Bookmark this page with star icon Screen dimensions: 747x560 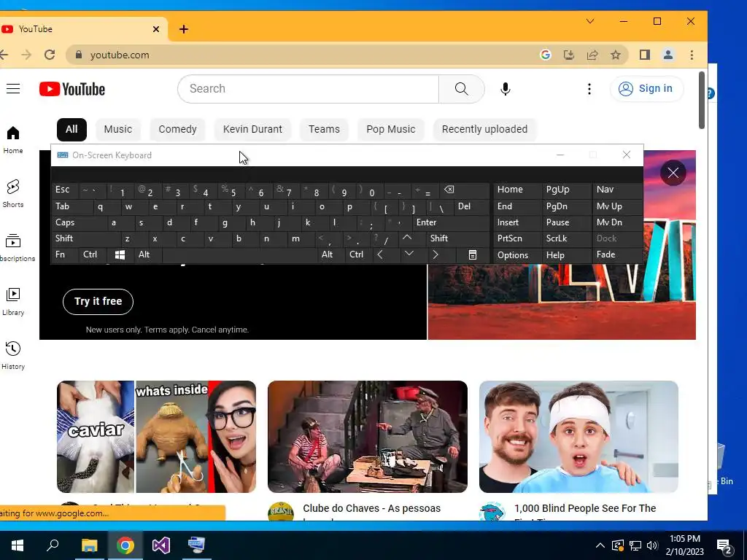tap(616, 55)
